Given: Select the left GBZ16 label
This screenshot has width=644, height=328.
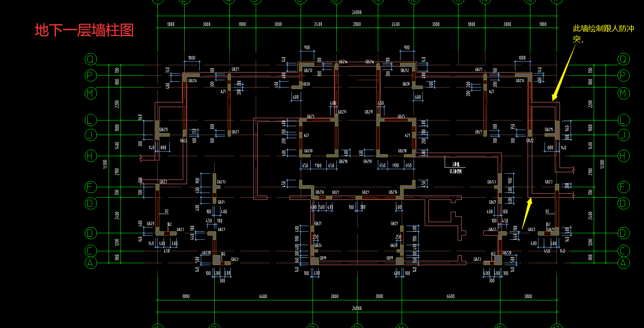Looking at the screenshot, I should click(320, 192).
